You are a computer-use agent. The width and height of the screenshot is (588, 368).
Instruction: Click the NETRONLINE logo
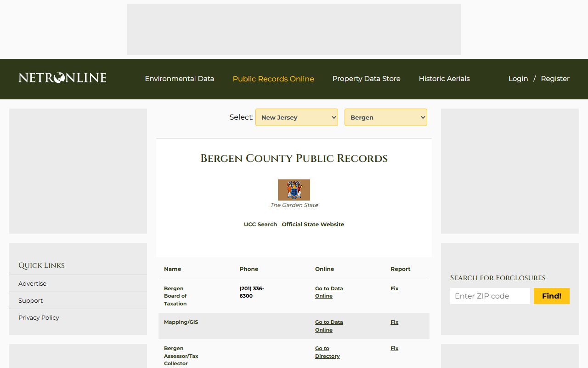point(62,78)
